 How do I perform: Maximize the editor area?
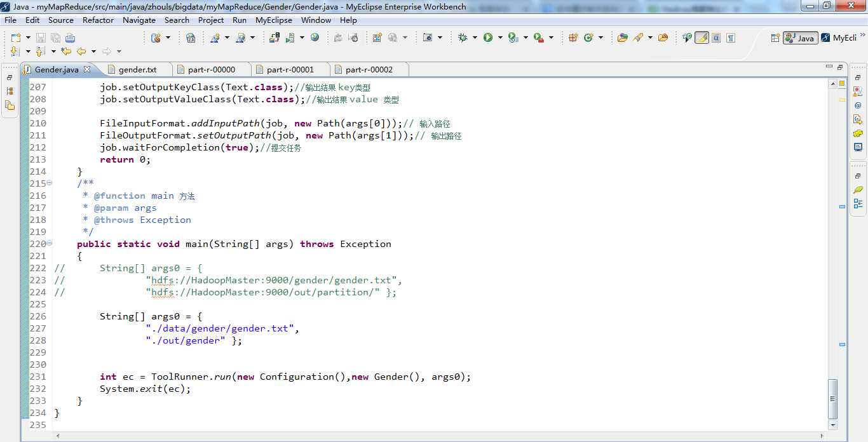point(840,67)
